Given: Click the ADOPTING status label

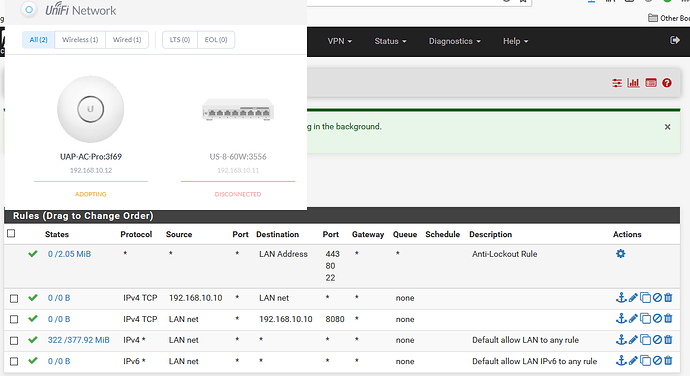Looking at the screenshot, I should [x=91, y=194].
